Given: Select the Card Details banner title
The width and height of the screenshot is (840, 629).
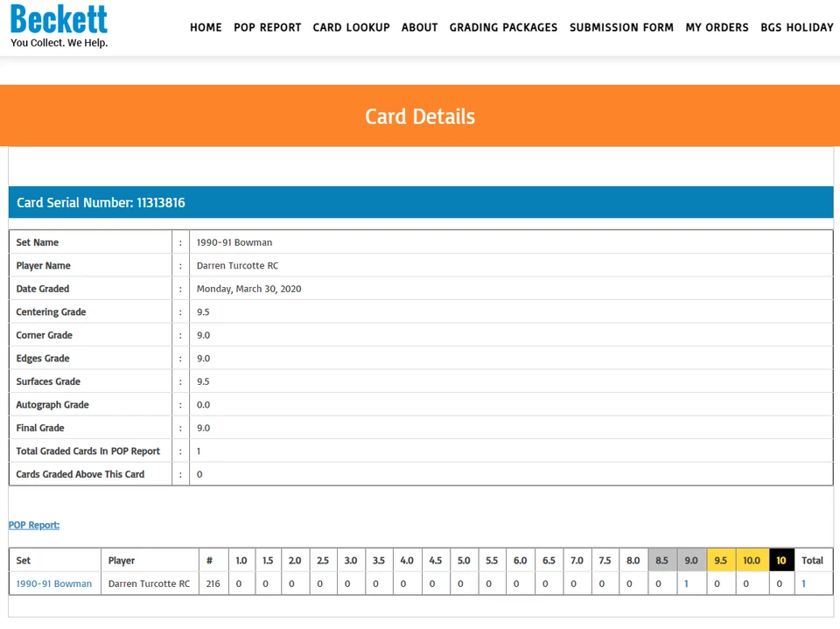Looking at the screenshot, I should point(420,116).
